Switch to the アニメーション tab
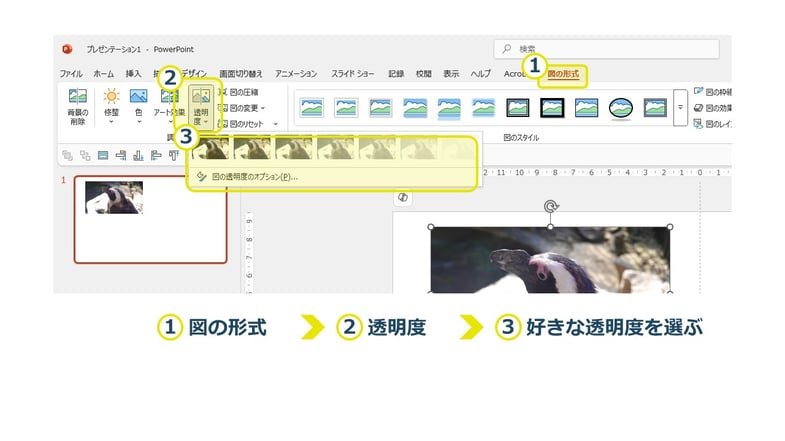Image resolution: width=785 pixels, height=441 pixels. coord(296,74)
